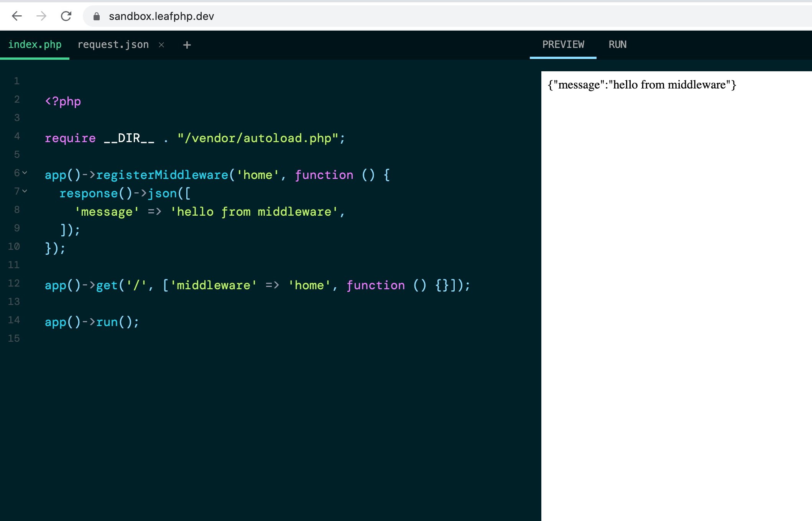Click line number 1 in the gutter

17,81
